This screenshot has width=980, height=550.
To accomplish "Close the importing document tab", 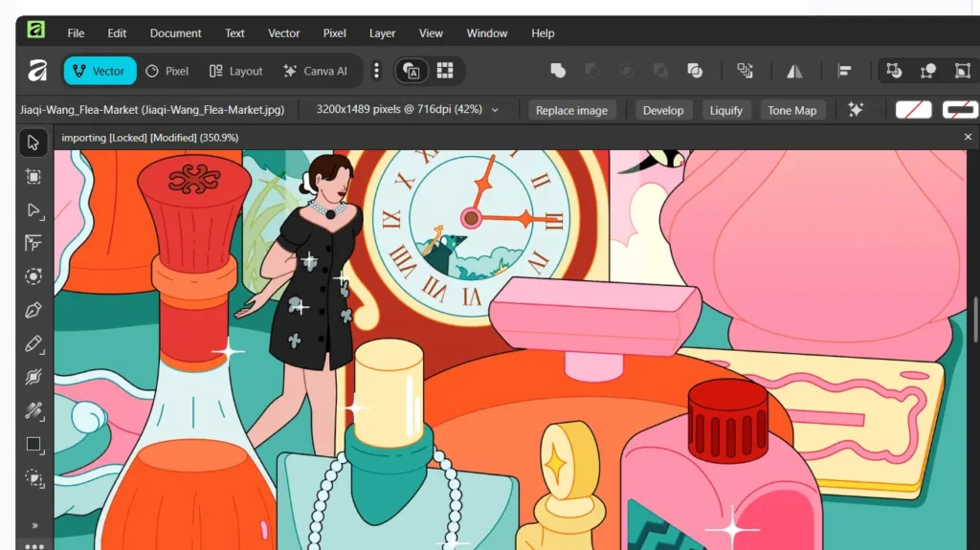I will (x=968, y=137).
